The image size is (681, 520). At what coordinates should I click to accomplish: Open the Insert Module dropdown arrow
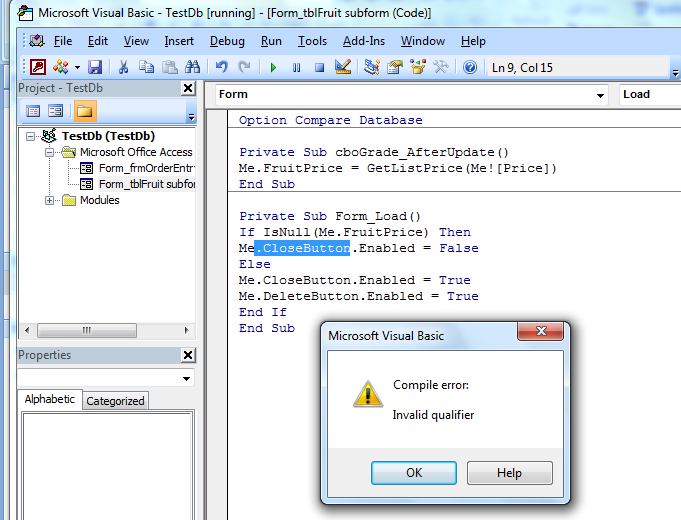tap(77, 67)
